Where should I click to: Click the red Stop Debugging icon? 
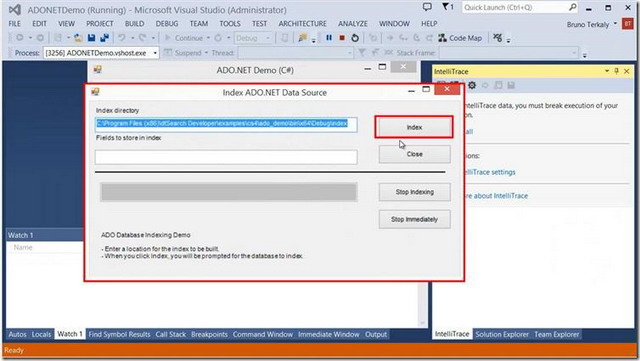[x=342, y=38]
